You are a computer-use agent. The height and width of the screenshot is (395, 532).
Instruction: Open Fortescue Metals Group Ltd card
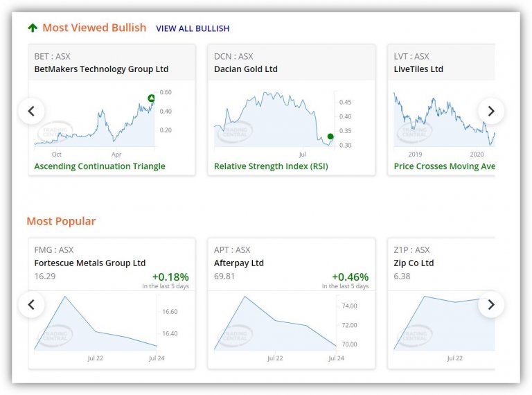[90, 263]
